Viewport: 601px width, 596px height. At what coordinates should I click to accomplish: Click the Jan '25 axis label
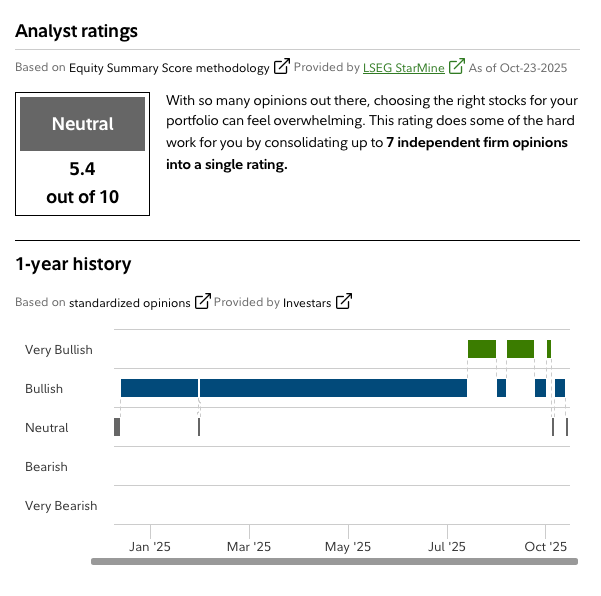click(151, 547)
